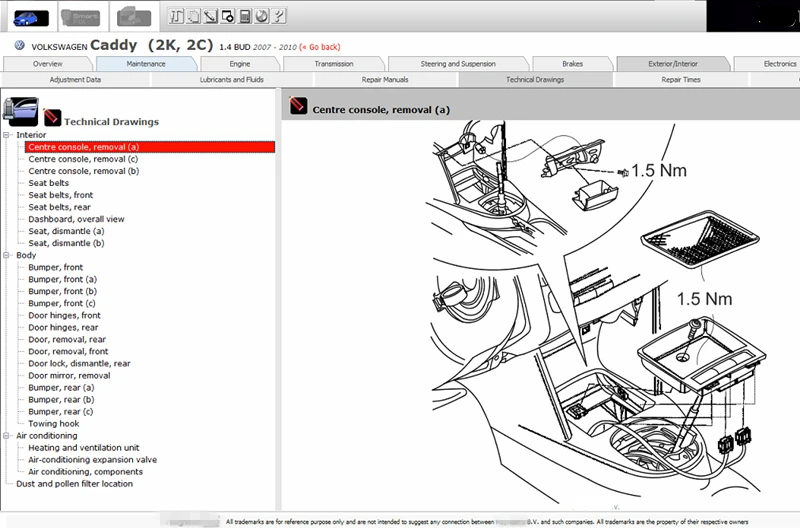800x528 pixels.
Task: Open the SmartFix module icon
Action: pyautogui.click(x=80, y=18)
